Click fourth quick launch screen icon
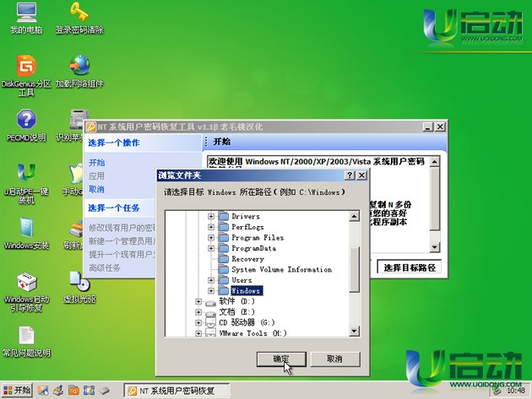 click(x=89, y=391)
